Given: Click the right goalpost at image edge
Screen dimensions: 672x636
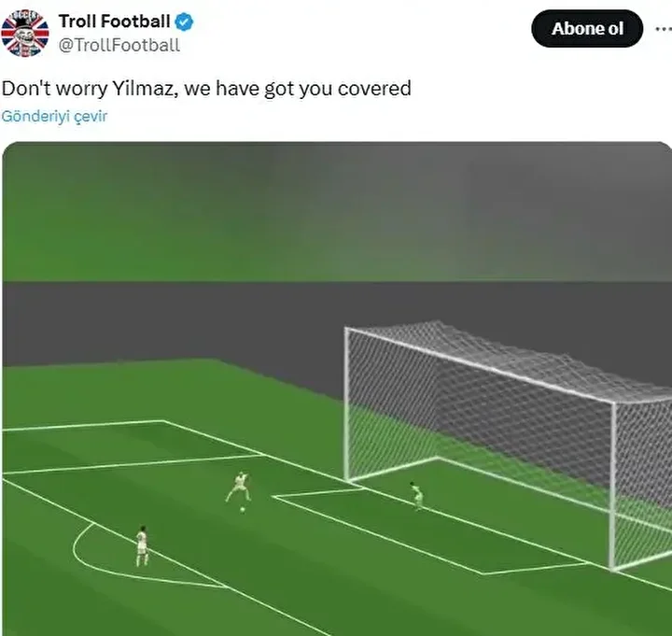Looking at the screenshot, I should pyautogui.click(x=613, y=486).
